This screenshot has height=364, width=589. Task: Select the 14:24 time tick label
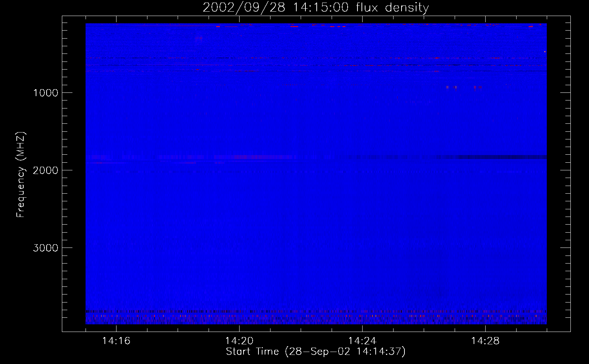[x=362, y=341]
